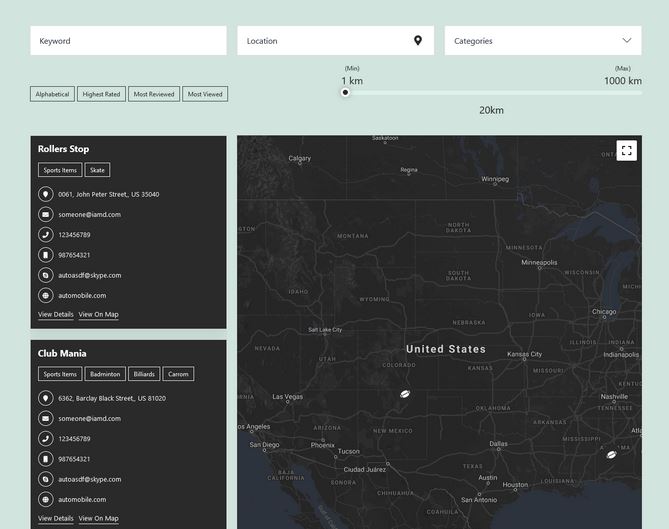
Task: Click the map marker near Mississippi
Action: coord(611,454)
